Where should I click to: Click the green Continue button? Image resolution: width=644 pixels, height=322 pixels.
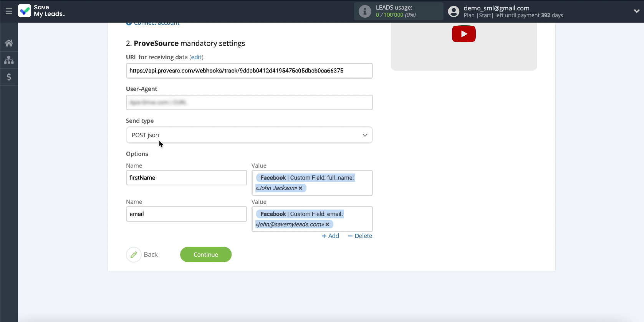pyautogui.click(x=206, y=254)
